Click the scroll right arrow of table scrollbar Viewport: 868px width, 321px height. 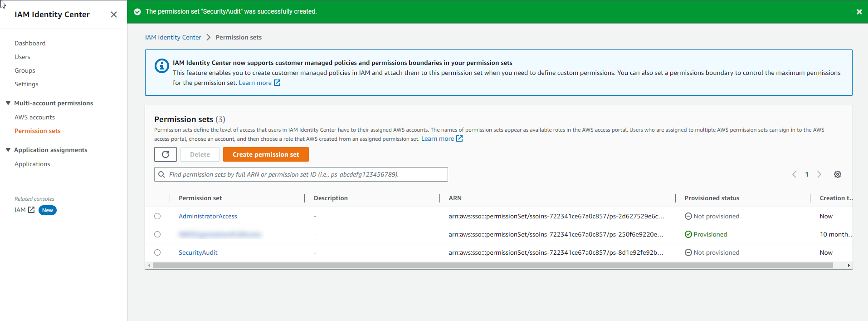[x=849, y=265]
